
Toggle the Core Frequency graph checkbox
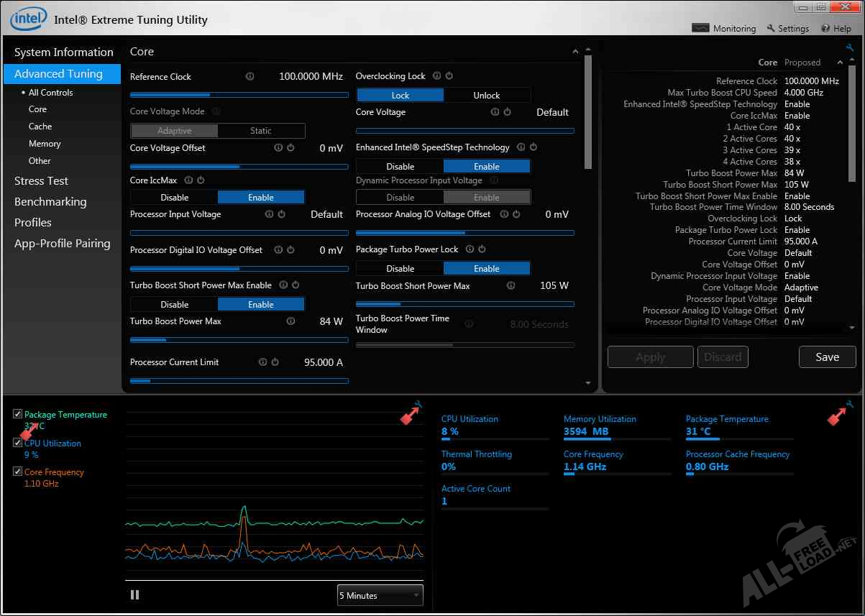[x=18, y=472]
